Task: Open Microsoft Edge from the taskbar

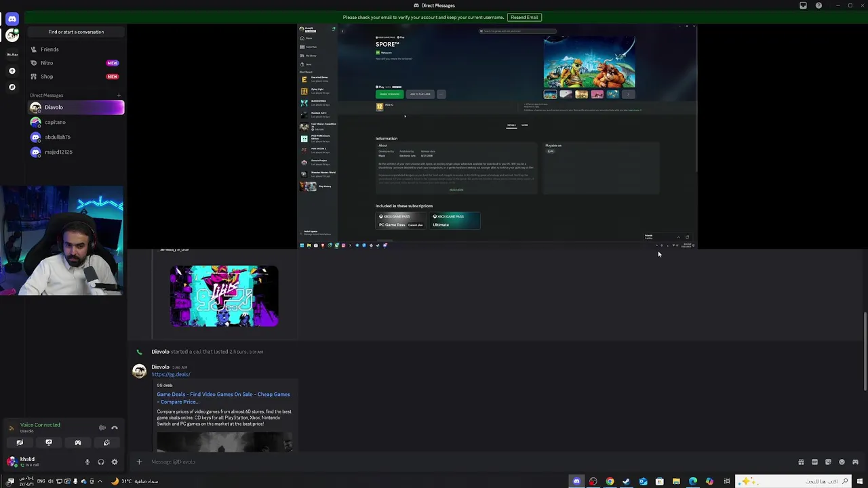Action: (692, 482)
